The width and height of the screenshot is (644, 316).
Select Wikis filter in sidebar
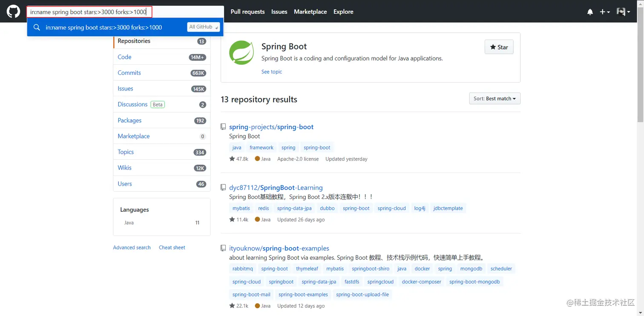(x=162, y=168)
